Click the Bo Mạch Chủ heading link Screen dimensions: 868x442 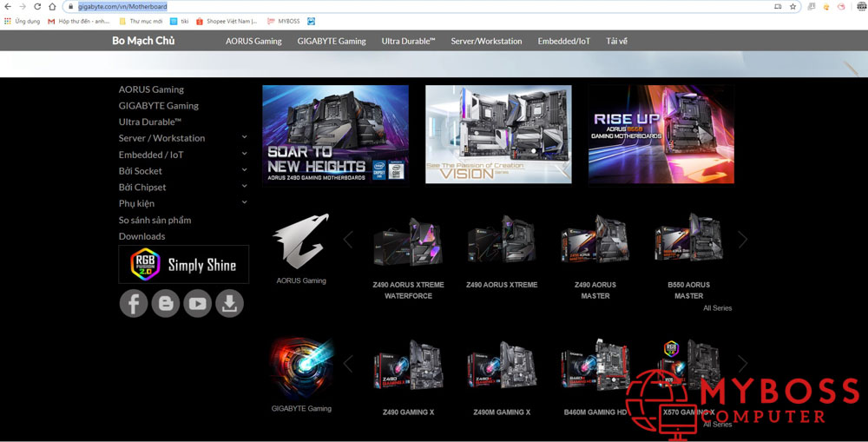(143, 41)
